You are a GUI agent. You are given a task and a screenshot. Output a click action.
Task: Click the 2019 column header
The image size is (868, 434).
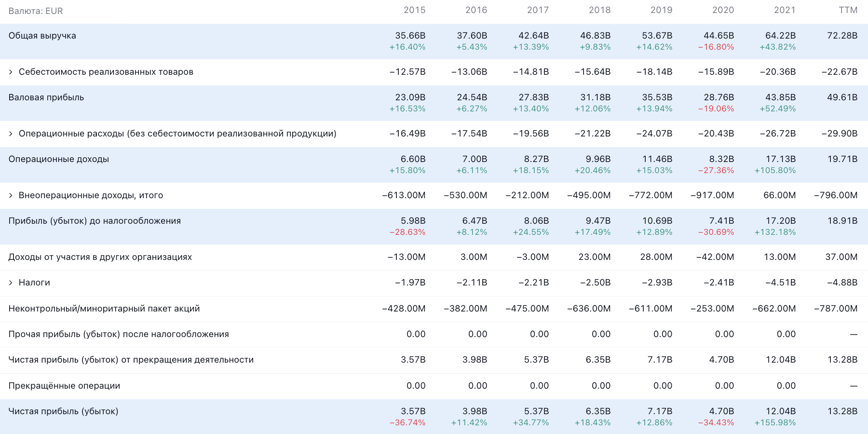coord(662,10)
